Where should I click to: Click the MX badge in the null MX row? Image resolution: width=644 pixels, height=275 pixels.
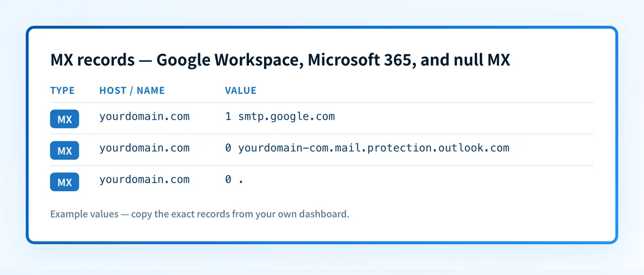pyautogui.click(x=64, y=182)
